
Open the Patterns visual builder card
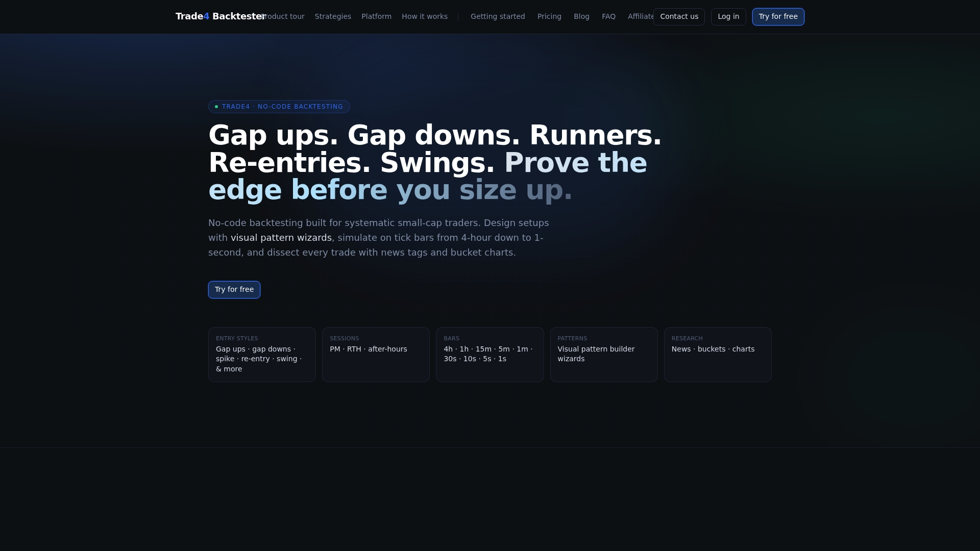604,355
